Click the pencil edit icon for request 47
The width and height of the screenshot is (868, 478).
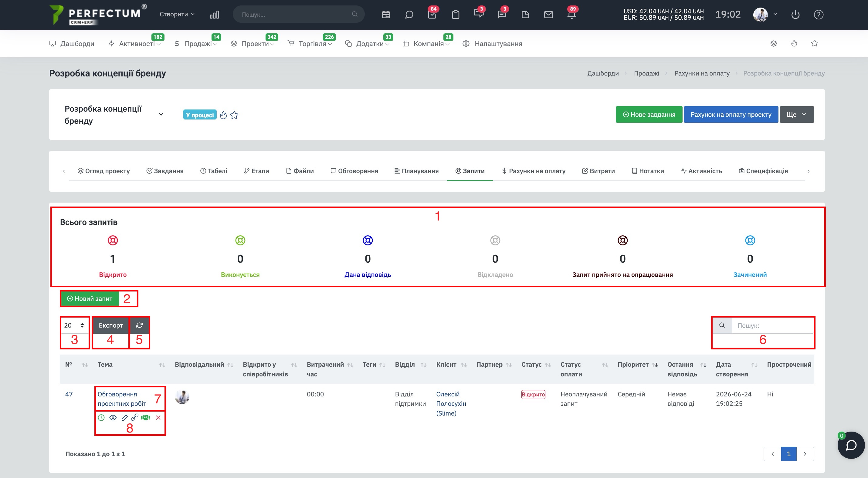tap(124, 417)
